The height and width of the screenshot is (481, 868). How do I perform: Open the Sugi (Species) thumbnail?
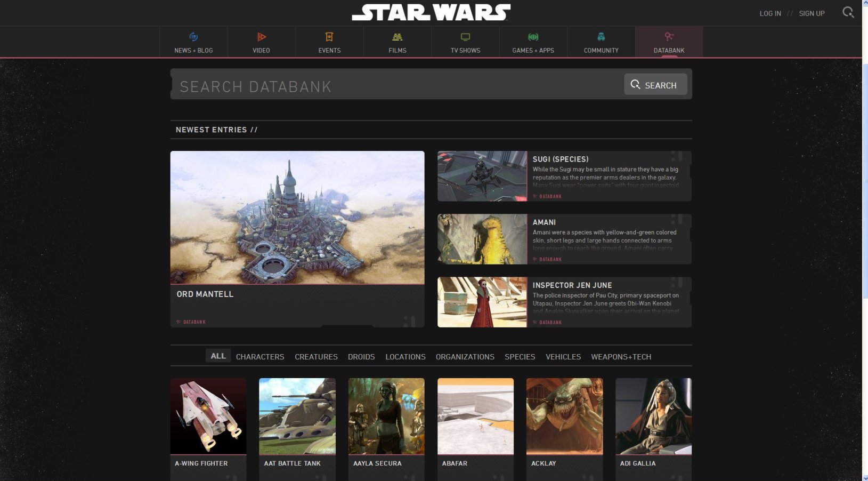[x=482, y=176]
